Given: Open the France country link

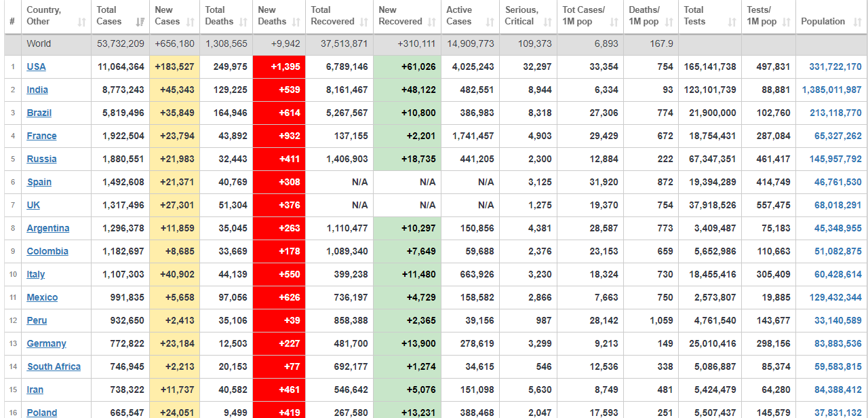Looking at the screenshot, I should click(41, 136).
